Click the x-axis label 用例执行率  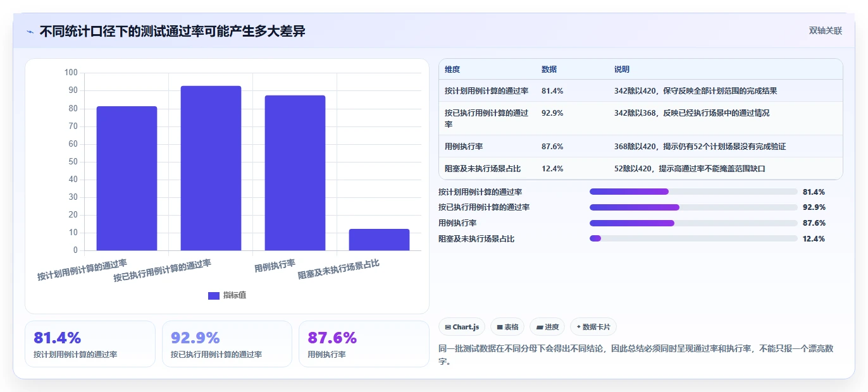tap(275, 266)
